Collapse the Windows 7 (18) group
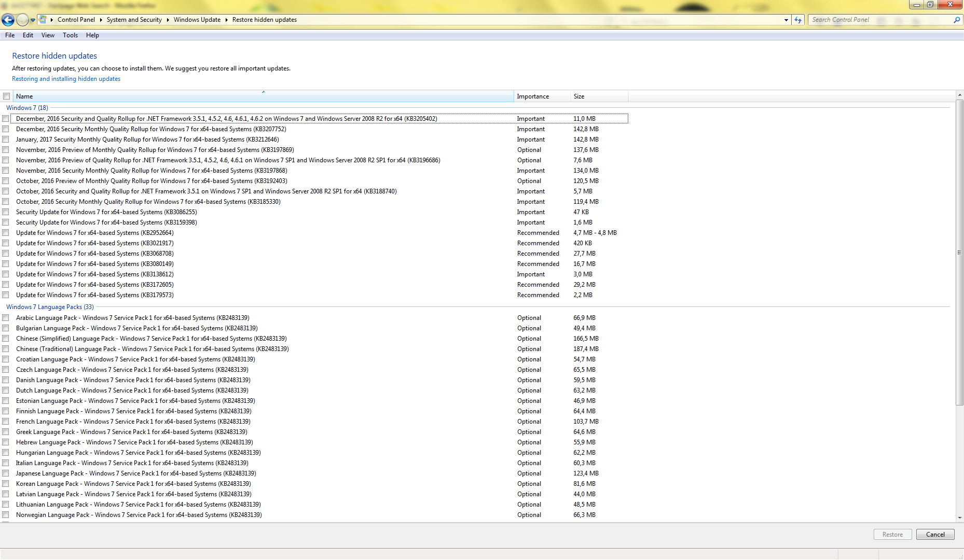The height and width of the screenshot is (560, 964). [x=27, y=108]
